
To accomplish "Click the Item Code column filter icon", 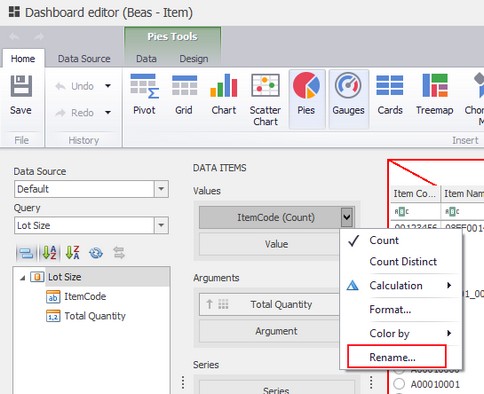I will point(401,211).
